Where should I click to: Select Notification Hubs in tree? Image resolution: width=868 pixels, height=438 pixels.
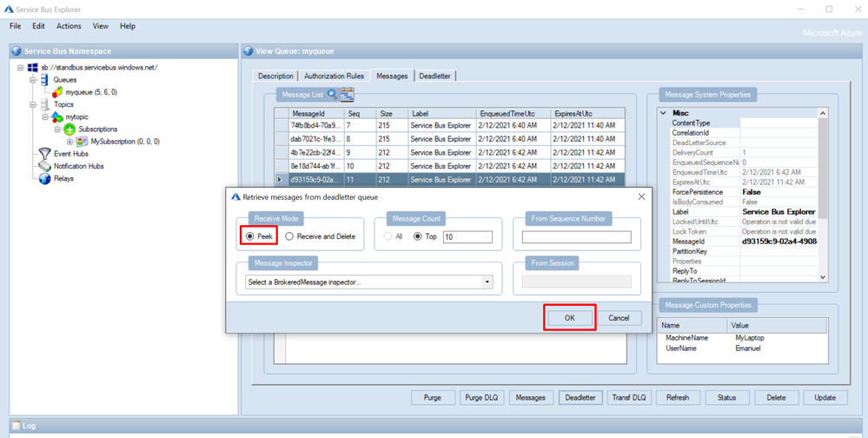(78, 166)
